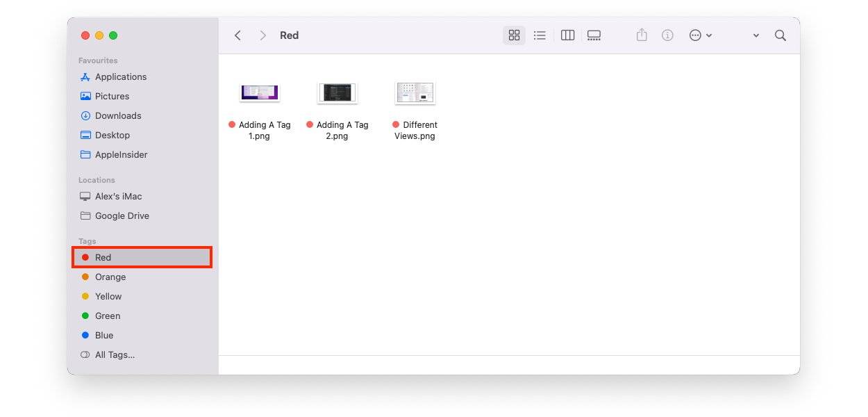This screenshot has width=868, height=417.
Task: Select the Adding A Tag 1.png thumbnail
Action: pyautogui.click(x=259, y=92)
